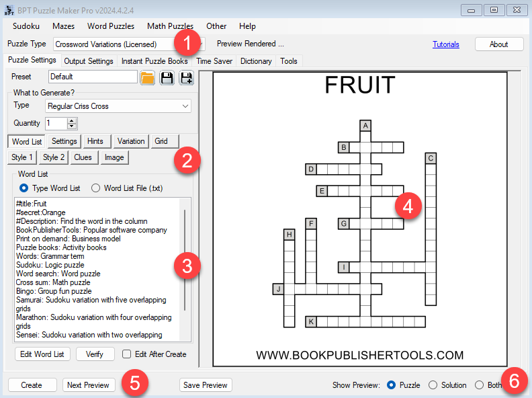
Task: Open the Tutorials link
Action: [446, 44]
